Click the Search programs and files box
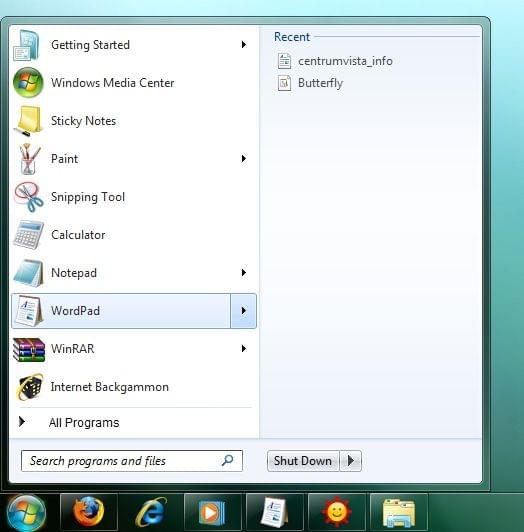The image size is (524, 532). coord(132,461)
